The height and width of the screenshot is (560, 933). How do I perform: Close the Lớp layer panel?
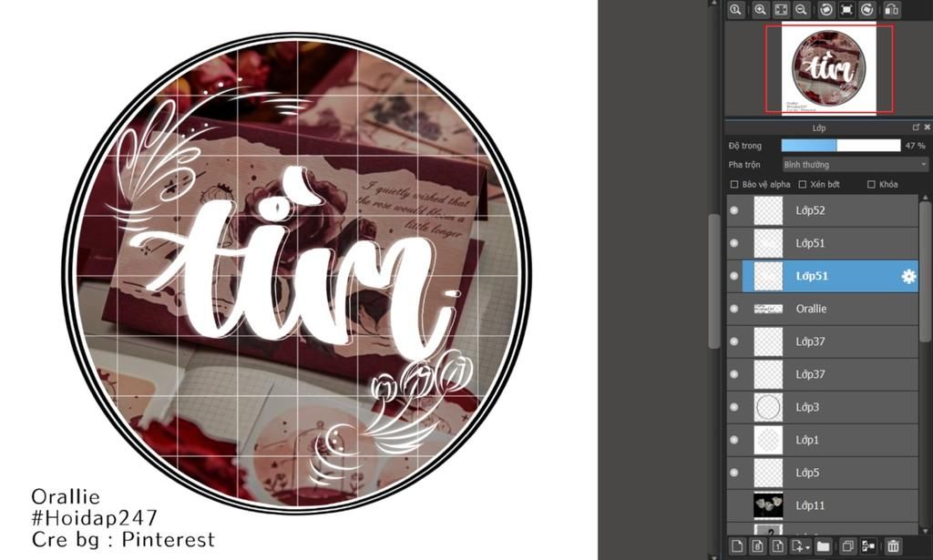[x=927, y=127]
